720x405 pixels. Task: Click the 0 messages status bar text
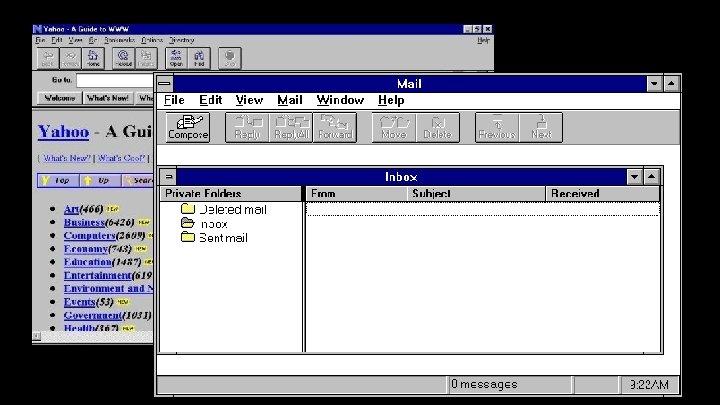(x=484, y=384)
